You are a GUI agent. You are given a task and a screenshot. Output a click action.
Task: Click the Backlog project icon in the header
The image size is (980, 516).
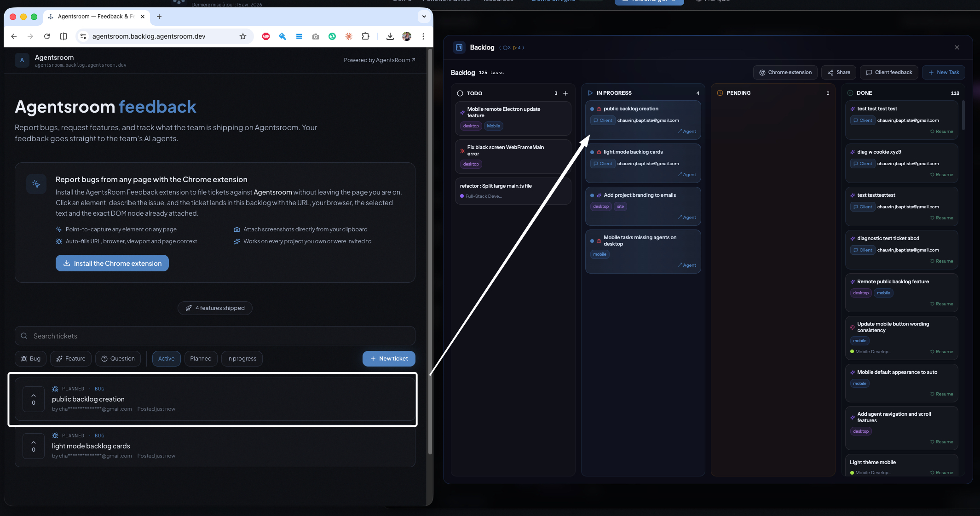[458, 47]
